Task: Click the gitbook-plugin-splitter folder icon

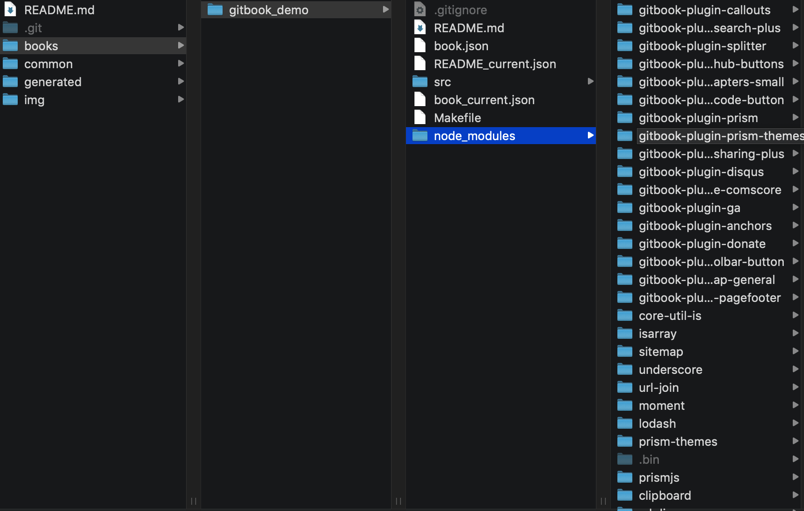Action: pos(625,46)
